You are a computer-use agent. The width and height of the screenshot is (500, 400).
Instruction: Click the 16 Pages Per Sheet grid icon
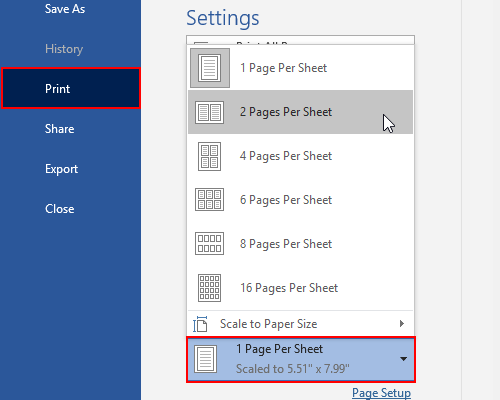(209, 288)
